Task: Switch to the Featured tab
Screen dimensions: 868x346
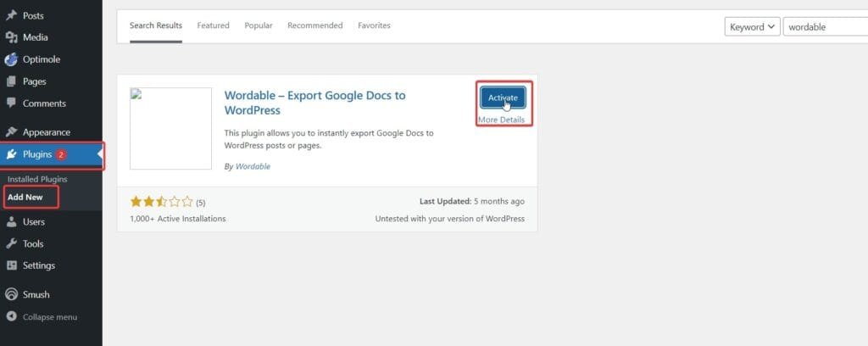Action: click(x=213, y=25)
